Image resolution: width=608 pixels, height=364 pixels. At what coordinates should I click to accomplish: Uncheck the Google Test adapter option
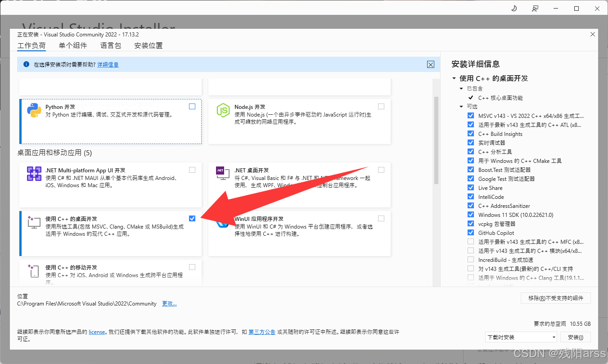coord(471,179)
